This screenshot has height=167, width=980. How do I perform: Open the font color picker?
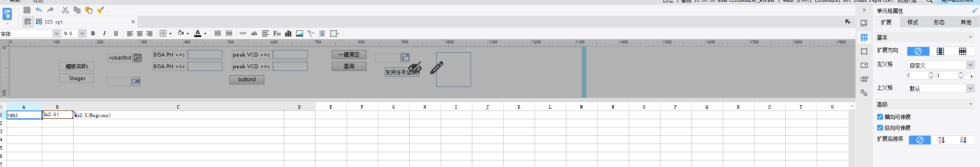(x=200, y=33)
